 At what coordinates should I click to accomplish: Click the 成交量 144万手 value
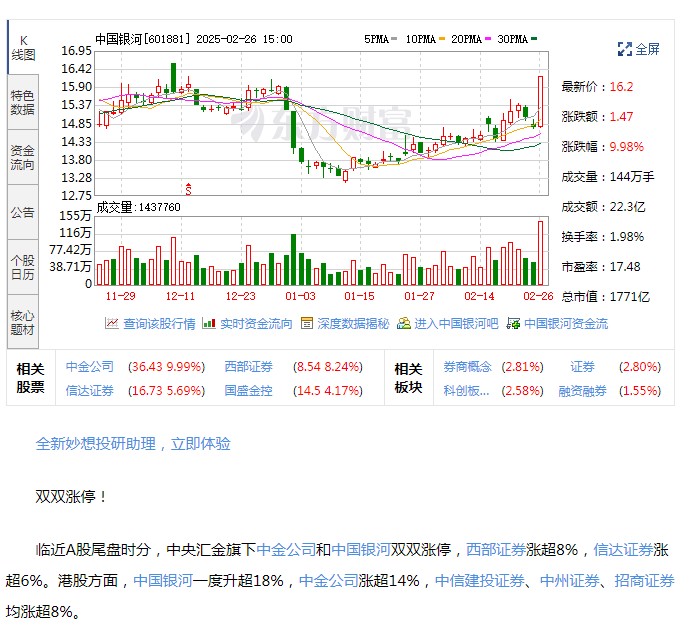(632, 177)
